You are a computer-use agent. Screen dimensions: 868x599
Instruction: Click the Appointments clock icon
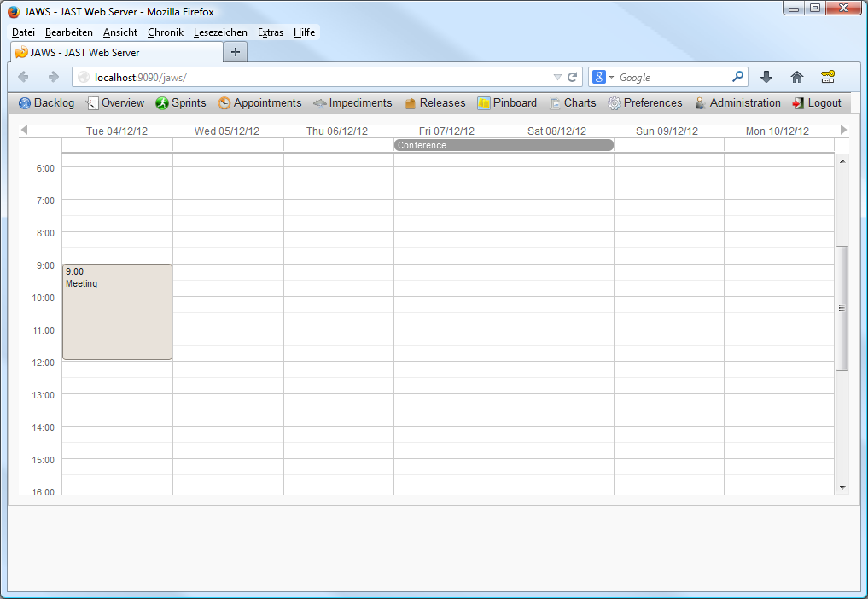pyautogui.click(x=224, y=102)
